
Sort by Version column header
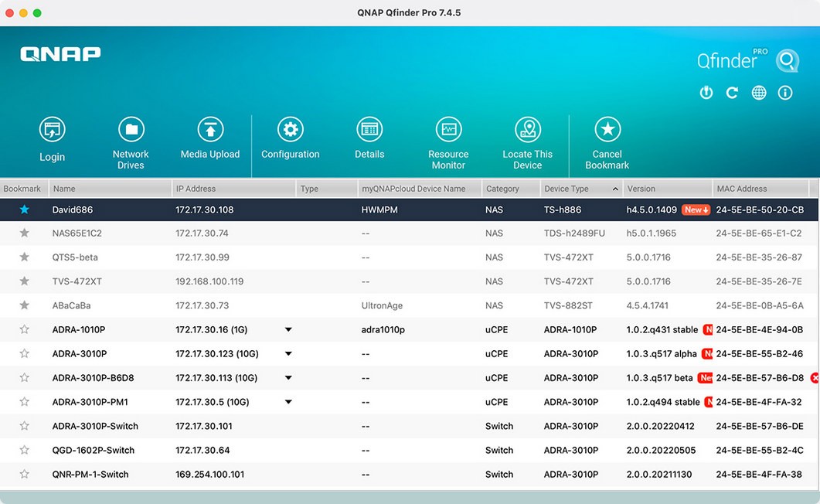click(x=667, y=189)
